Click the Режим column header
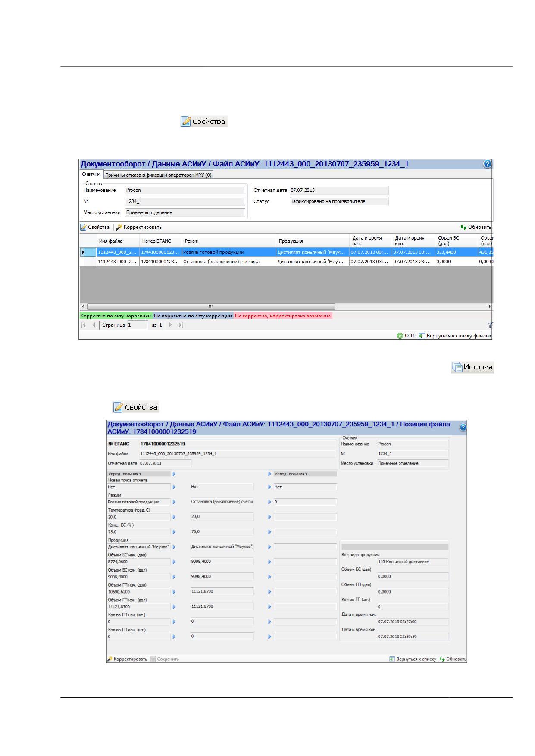This screenshot has width=535, height=756. pyautogui.click(x=229, y=241)
